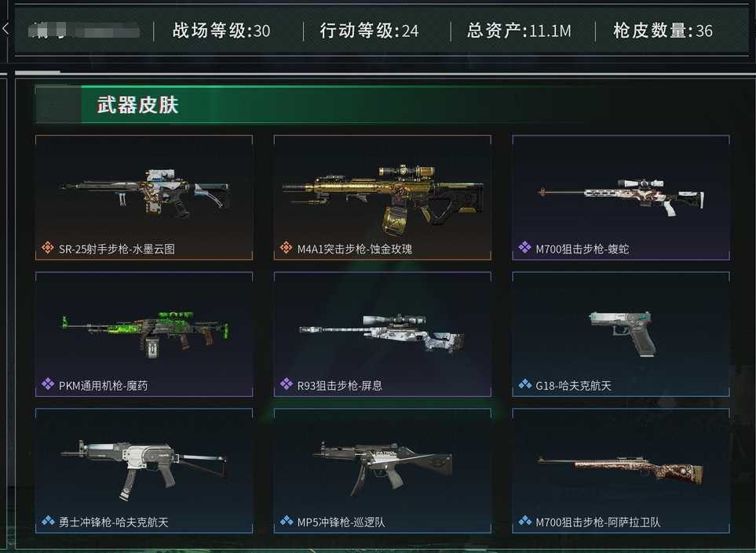Select the green PKM machine gun image

click(145, 333)
